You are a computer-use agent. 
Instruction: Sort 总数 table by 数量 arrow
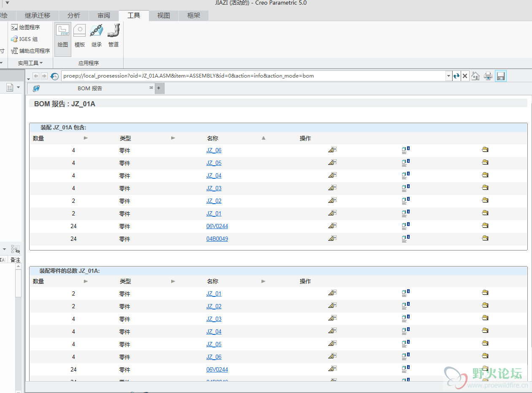pos(86,281)
